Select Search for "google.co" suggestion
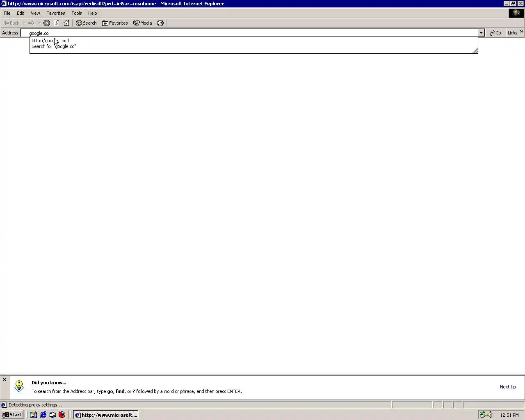525x420 pixels. point(253,46)
